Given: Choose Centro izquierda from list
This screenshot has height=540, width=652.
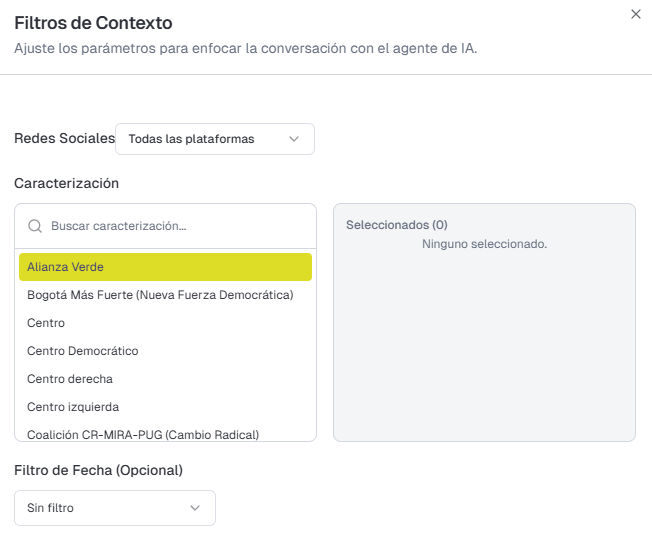Looking at the screenshot, I should click(73, 407).
